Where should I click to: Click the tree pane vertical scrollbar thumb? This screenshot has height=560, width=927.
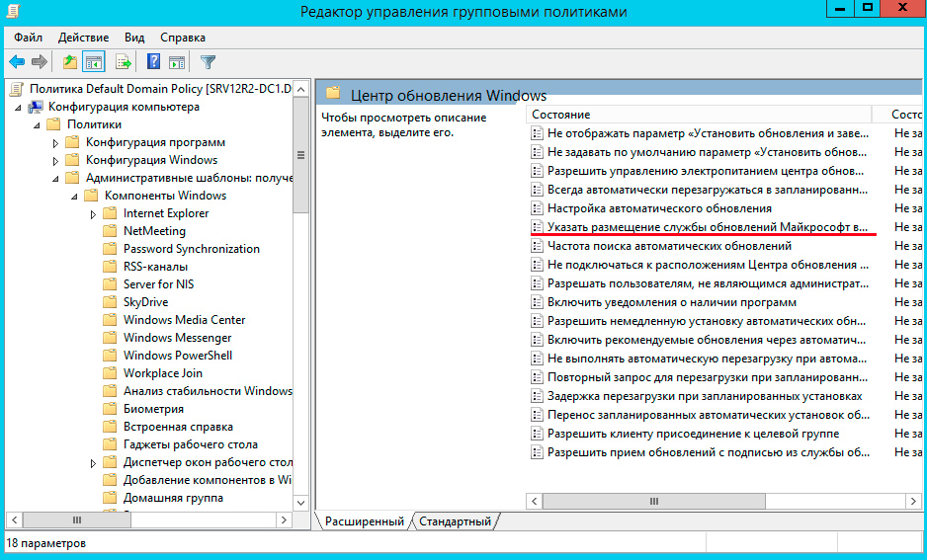[x=300, y=155]
